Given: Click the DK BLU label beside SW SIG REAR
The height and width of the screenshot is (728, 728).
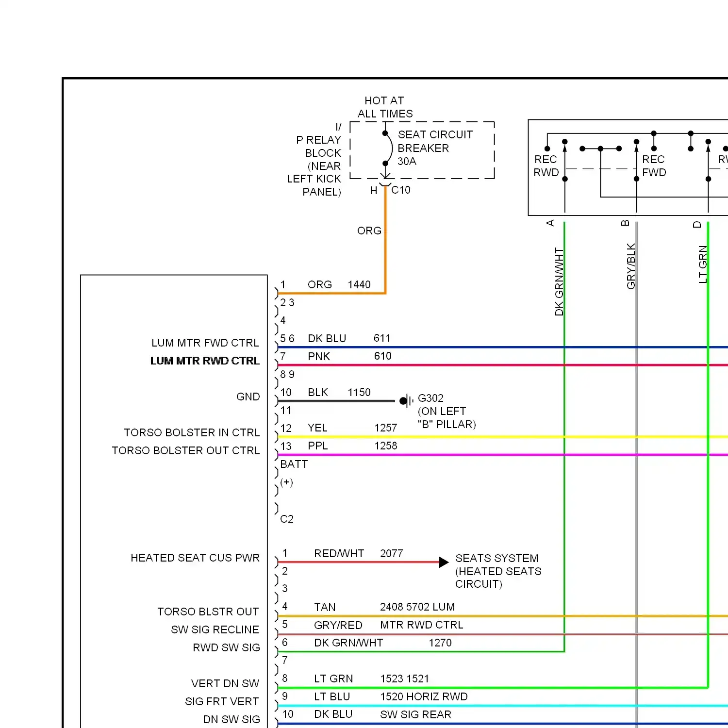Looking at the screenshot, I should [x=333, y=714].
